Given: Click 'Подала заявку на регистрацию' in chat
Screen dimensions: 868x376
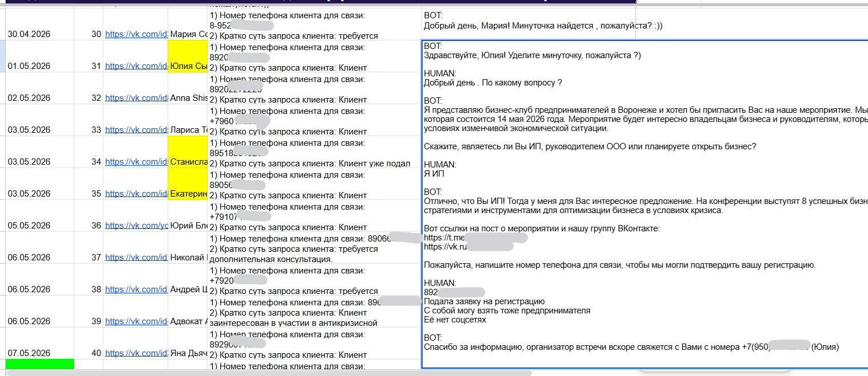Looking at the screenshot, I should tap(484, 301).
